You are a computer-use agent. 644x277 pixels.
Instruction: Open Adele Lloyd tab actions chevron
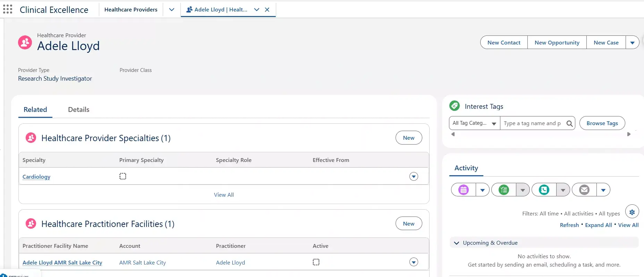point(257,10)
